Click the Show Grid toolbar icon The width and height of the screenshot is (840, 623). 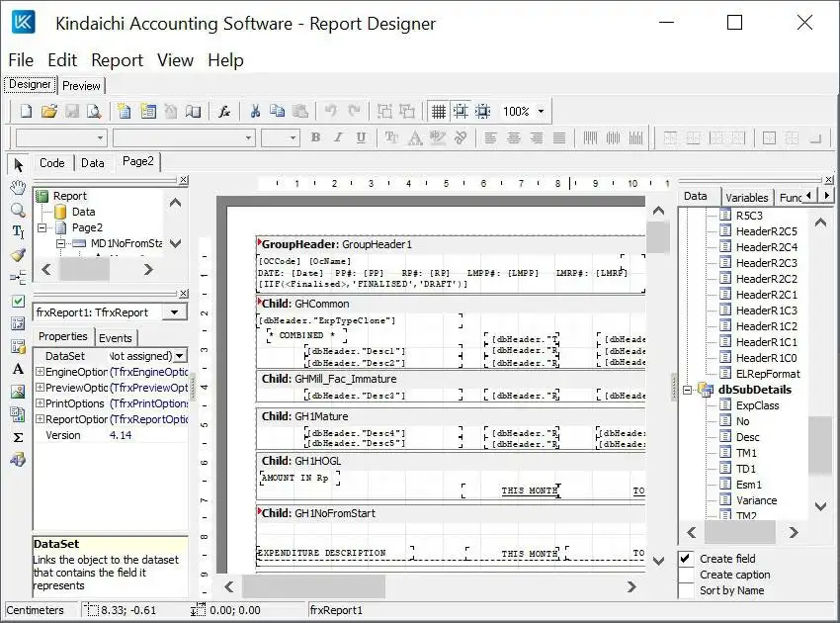(x=438, y=112)
